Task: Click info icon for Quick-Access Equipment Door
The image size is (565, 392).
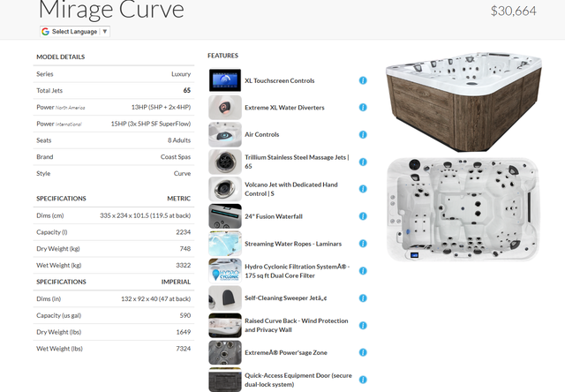Action: (x=363, y=380)
